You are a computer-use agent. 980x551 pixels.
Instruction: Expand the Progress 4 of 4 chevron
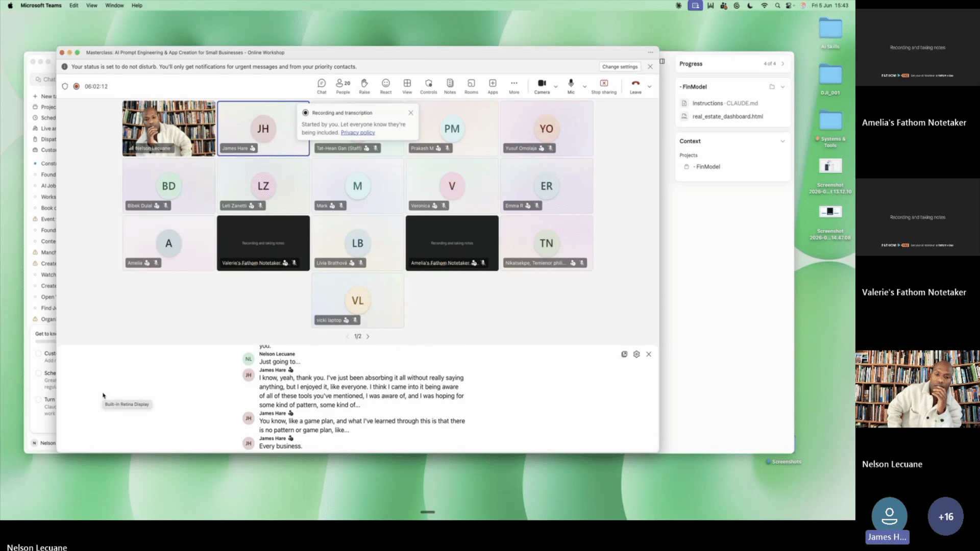point(783,64)
